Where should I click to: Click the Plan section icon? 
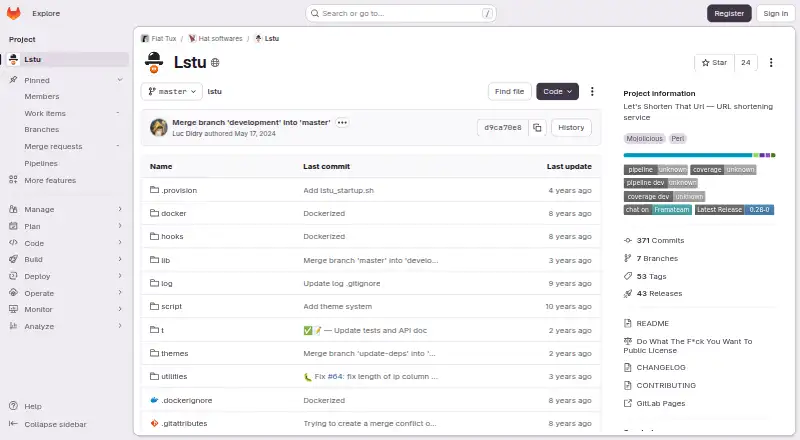click(x=14, y=226)
